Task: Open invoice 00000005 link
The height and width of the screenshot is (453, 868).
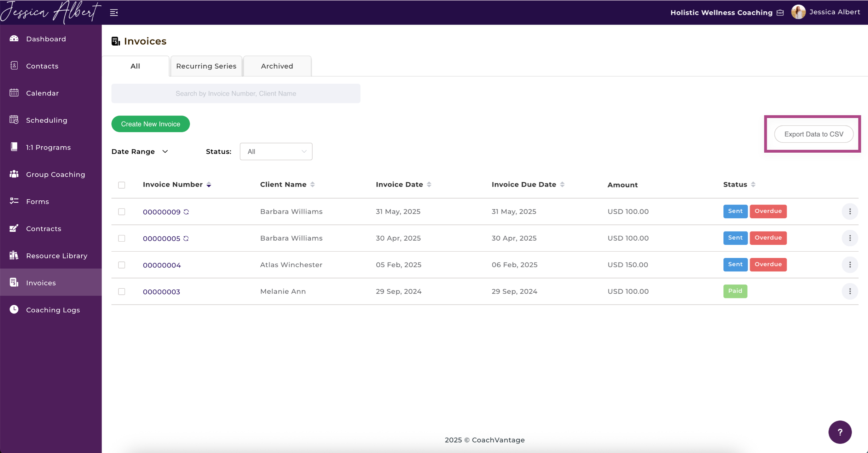Action: 162,239
